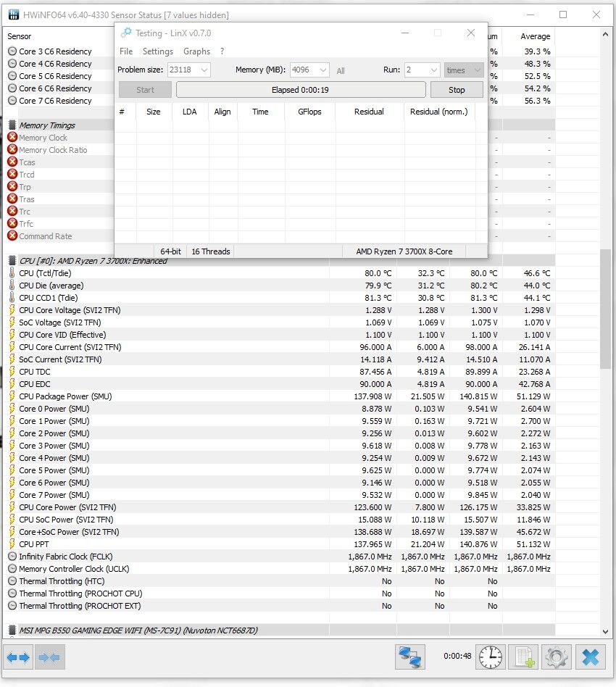Image resolution: width=616 pixels, height=687 pixels.
Task: Select the CPU Core VID (Effective) row
Action: [x=279, y=335]
